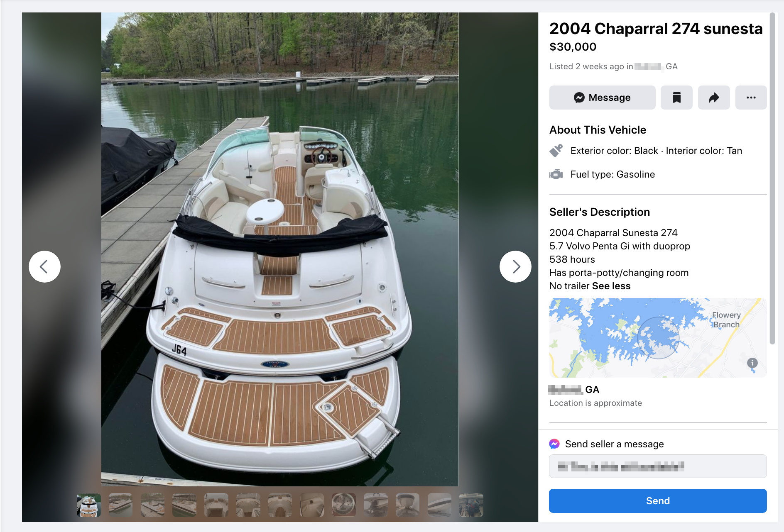784x532 pixels.
Task: Collapse description with See less
Action: point(611,286)
